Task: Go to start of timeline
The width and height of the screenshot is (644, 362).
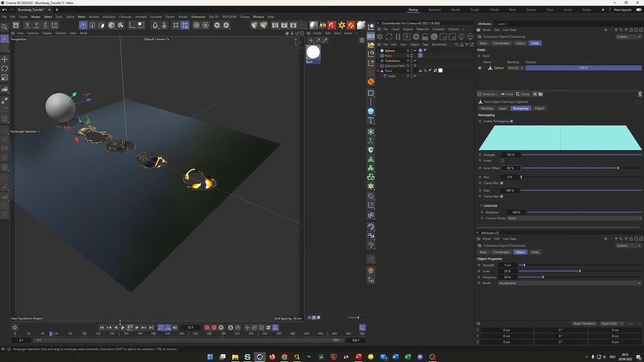Action: tap(102, 328)
